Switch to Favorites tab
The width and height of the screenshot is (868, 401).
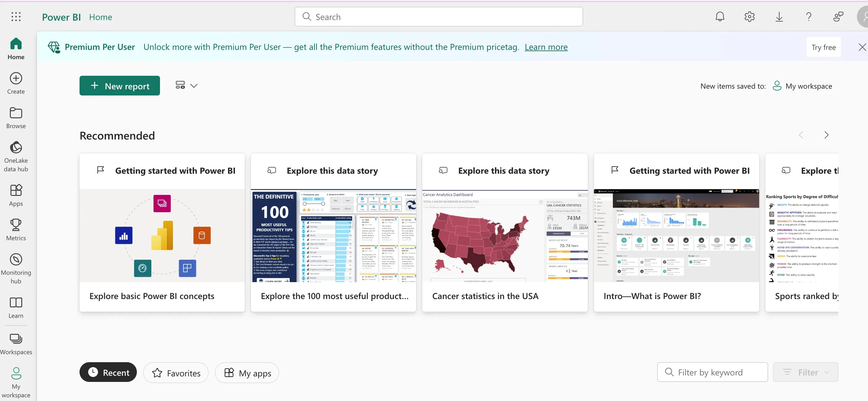(x=175, y=372)
